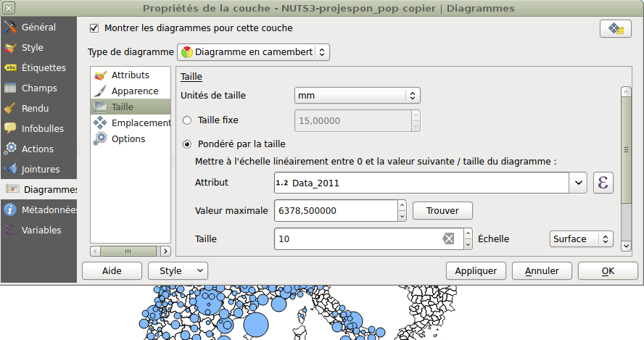The width and height of the screenshot is (644, 340).
Task: Click the Attribut field showing Data_2011
Action: tap(422, 183)
